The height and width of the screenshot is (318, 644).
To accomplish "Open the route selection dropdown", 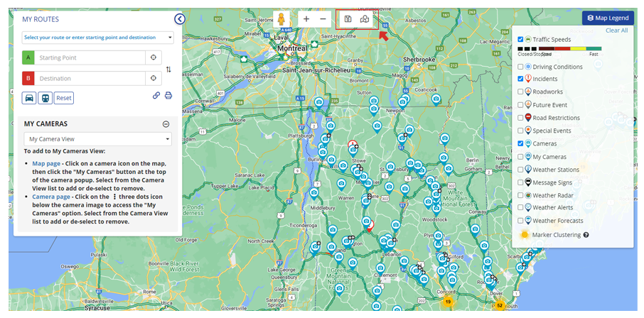I will (98, 38).
